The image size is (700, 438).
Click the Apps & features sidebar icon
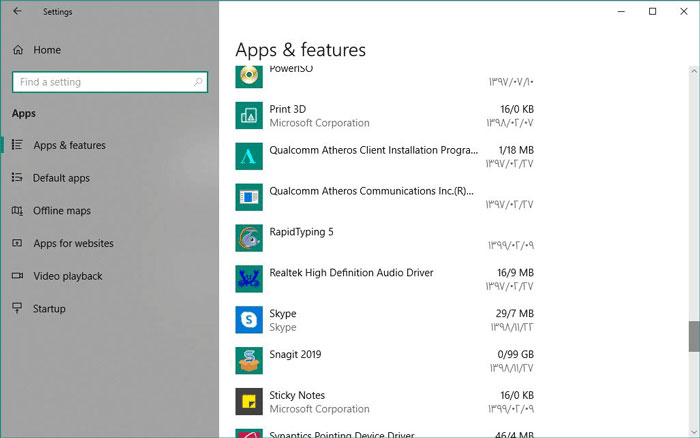coord(17,145)
